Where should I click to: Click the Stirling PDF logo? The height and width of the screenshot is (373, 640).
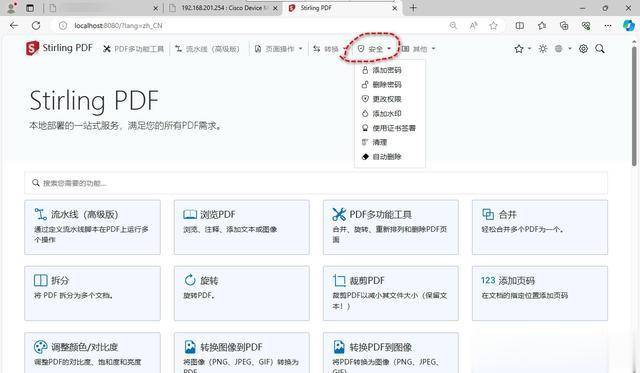pyautogui.click(x=59, y=48)
